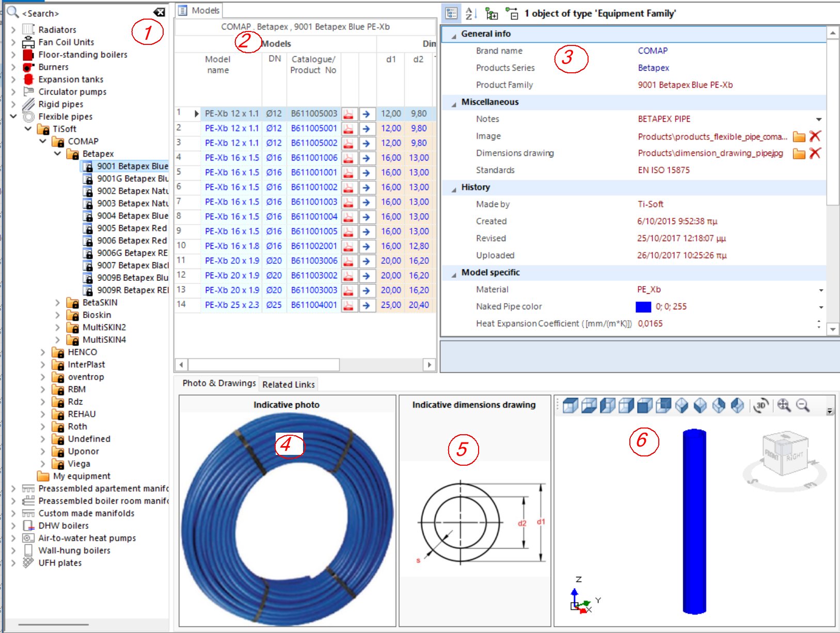Open the PDF datasheet for PE-Xb 12 x 1.1
840x633 pixels.
click(x=348, y=113)
